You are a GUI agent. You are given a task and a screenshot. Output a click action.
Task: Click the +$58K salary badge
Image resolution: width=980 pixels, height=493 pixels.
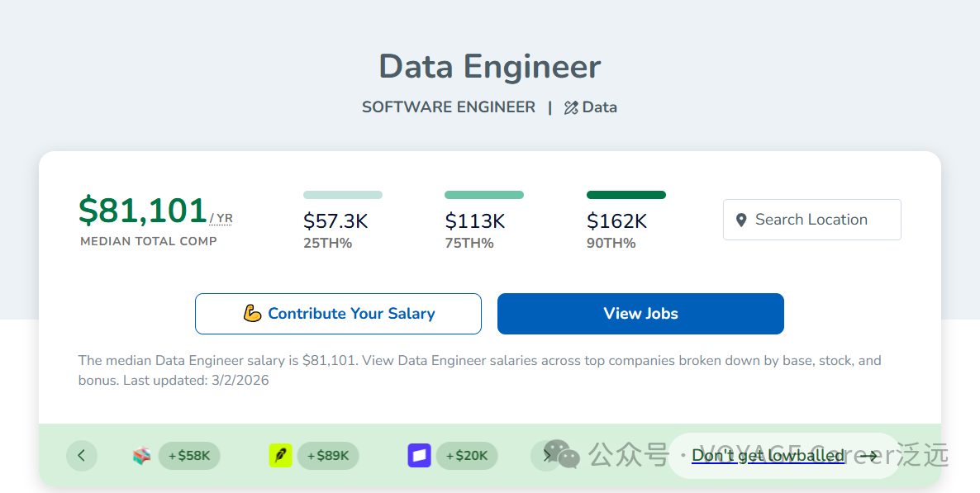coord(189,455)
